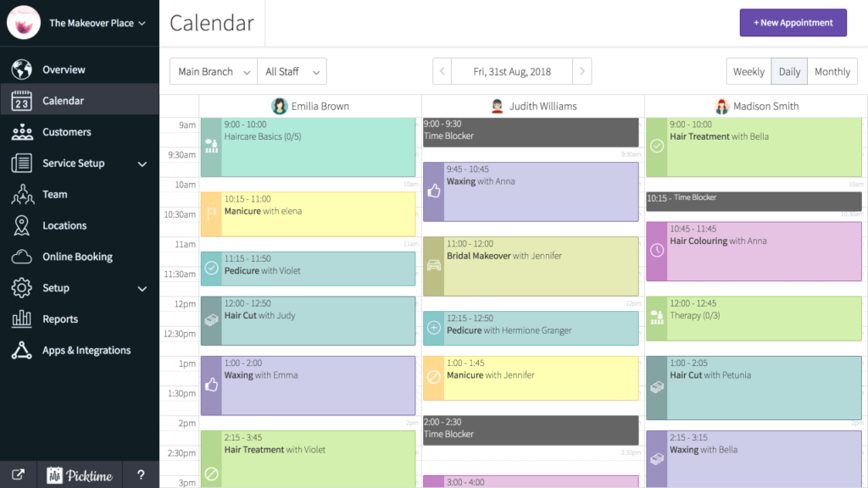Click the external link icon at bottom left

(19, 474)
